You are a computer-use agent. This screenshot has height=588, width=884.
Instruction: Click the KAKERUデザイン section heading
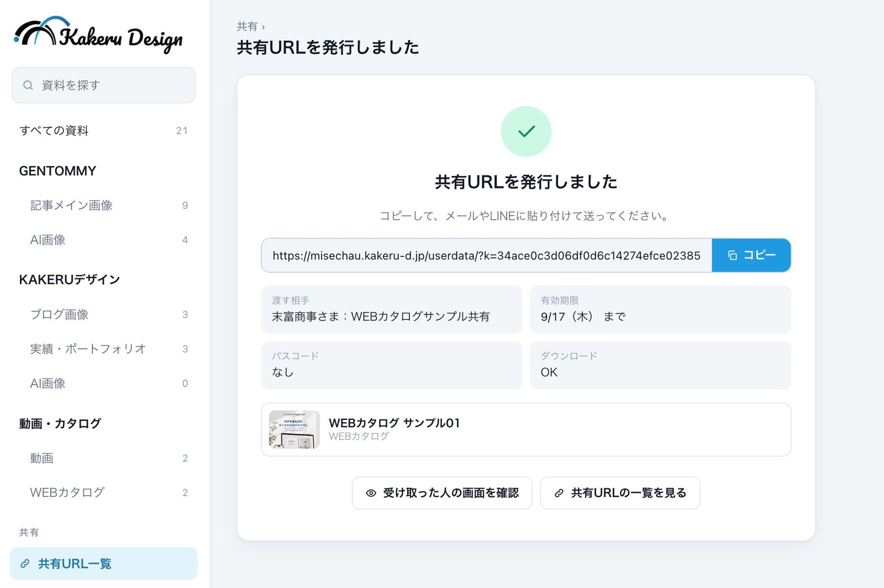[70, 280]
